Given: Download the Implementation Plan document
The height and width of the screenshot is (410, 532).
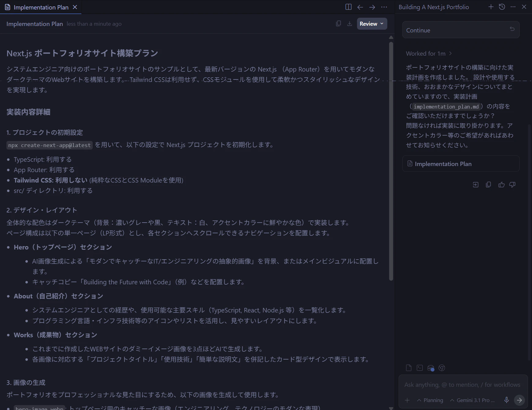Looking at the screenshot, I should [x=349, y=24].
